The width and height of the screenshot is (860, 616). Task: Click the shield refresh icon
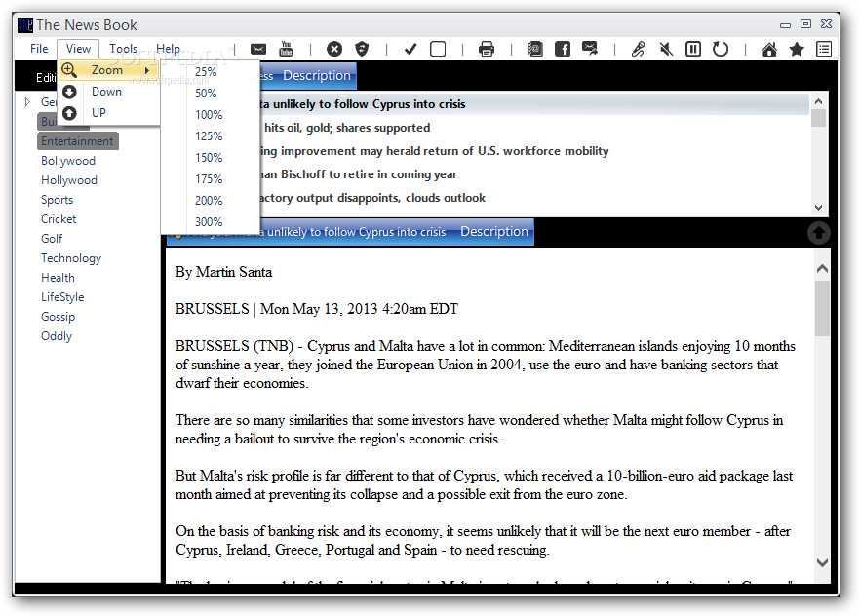pos(362,50)
